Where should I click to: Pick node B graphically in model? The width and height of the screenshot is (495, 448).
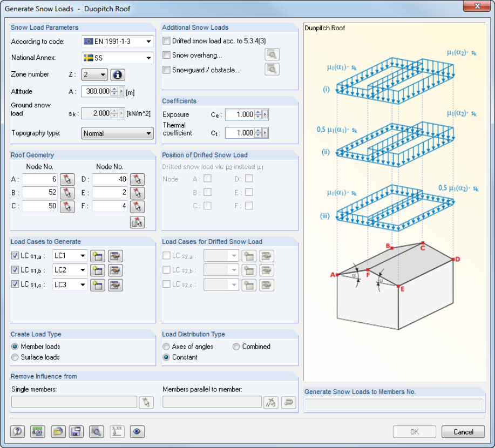click(67, 193)
